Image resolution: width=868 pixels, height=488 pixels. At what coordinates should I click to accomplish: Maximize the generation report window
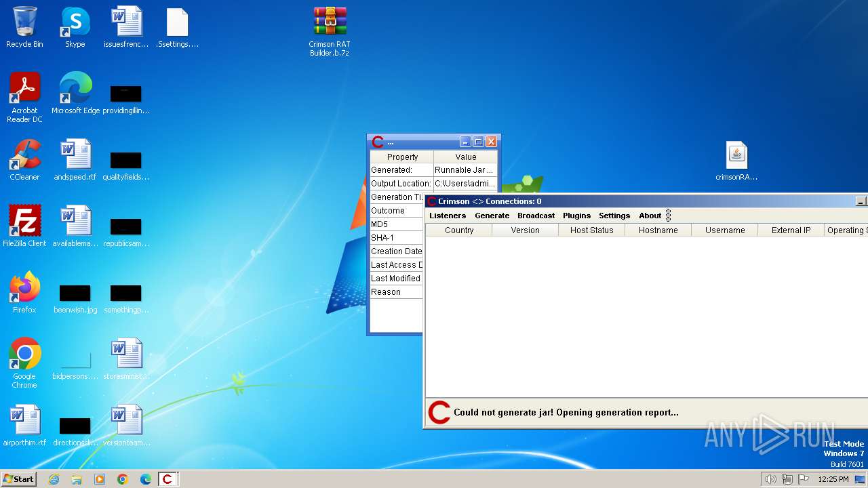(478, 142)
